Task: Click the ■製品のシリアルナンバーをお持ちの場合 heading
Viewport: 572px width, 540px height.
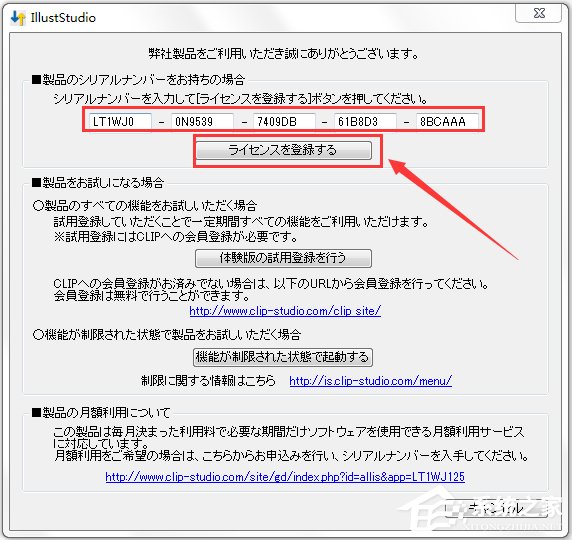Action: (138, 80)
